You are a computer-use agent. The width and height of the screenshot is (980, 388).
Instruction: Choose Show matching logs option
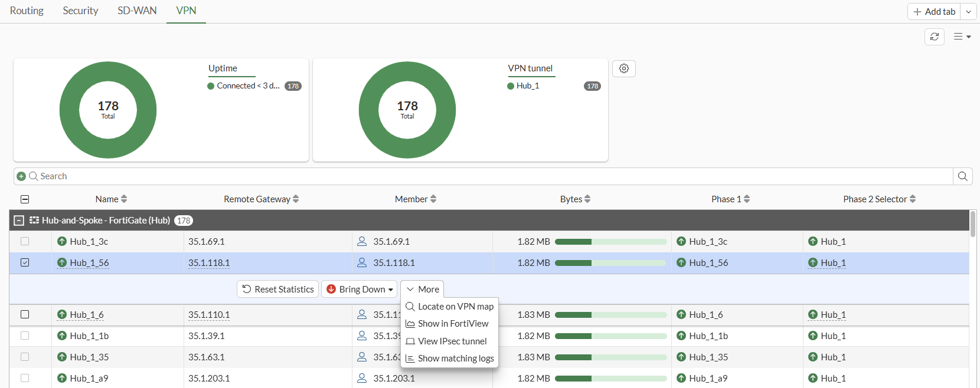[455, 359]
